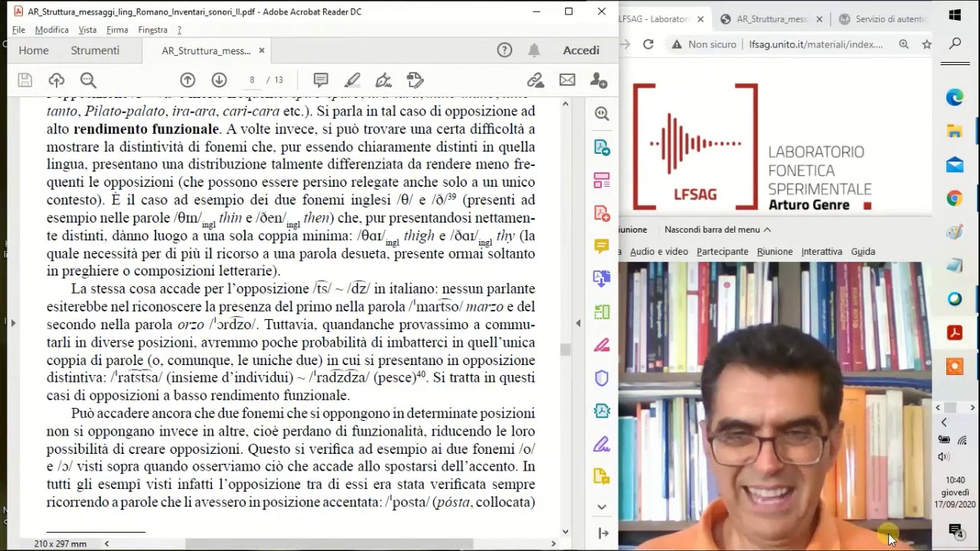This screenshot has height=551, width=980.
Task: Go to previous page with up arrow
Action: coord(188,80)
